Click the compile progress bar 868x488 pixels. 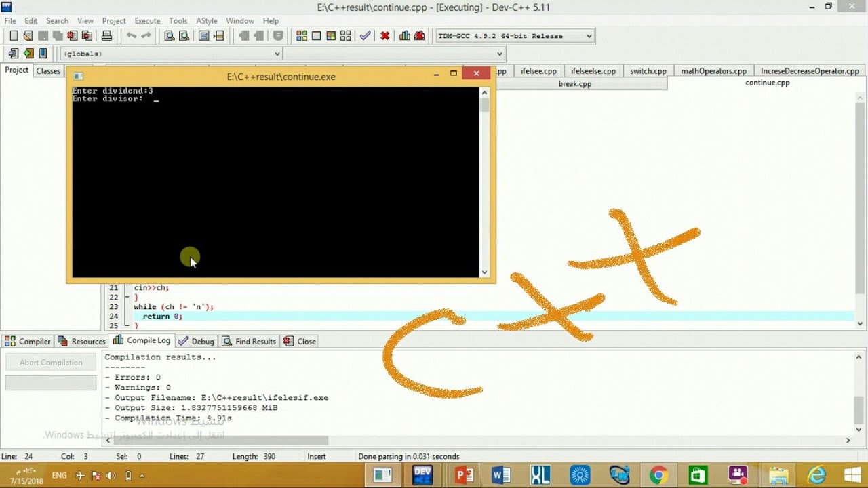point(51,383)
